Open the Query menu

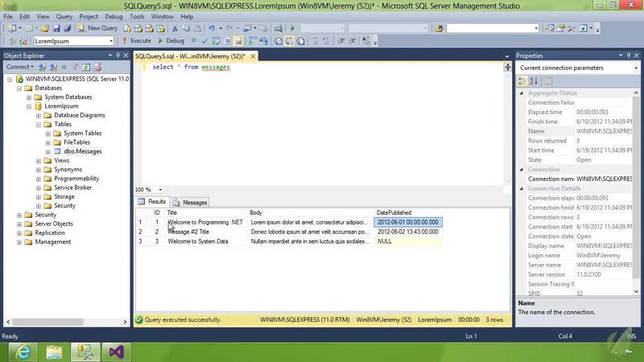(64, 16)
